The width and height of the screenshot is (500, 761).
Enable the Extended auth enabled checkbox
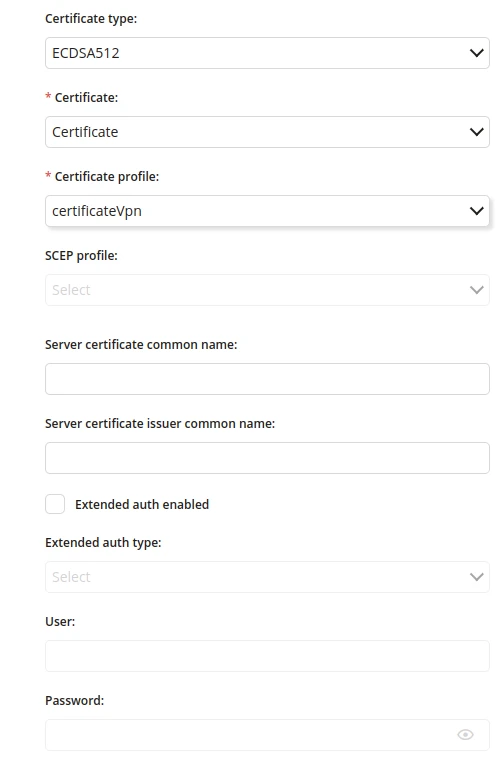tap(55, 504)
